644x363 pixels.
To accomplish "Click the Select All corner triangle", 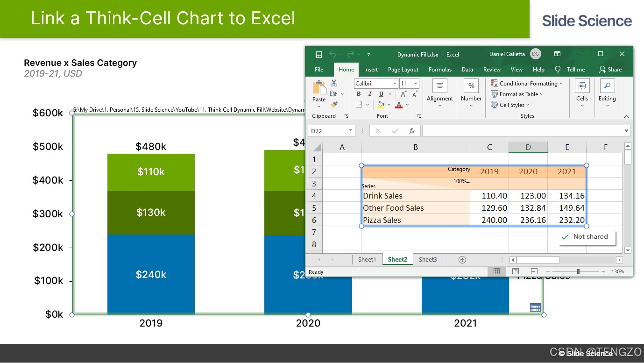I will 317,147.
